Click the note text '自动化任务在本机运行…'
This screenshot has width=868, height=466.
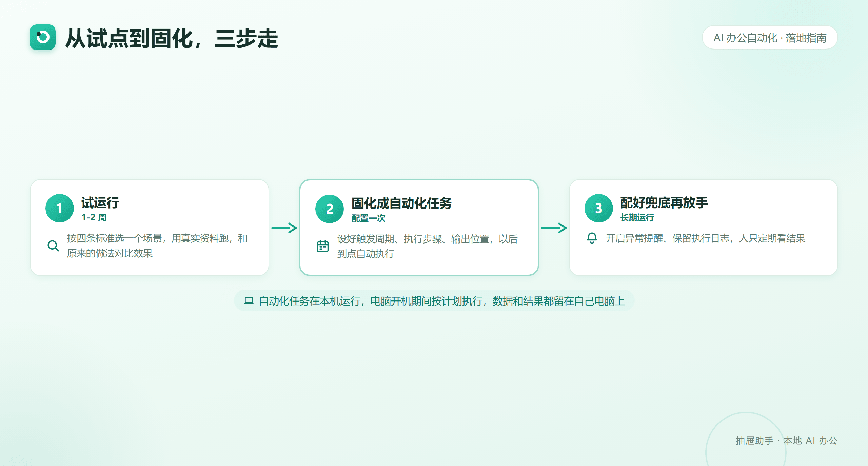tap(442, 301)
